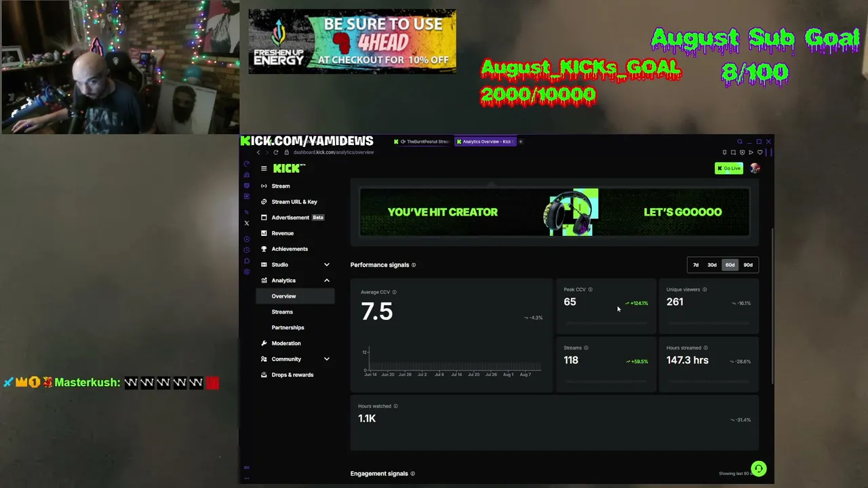Click the Community people icon
Screen dimensions: 868x488
click(x=264, y=359)
